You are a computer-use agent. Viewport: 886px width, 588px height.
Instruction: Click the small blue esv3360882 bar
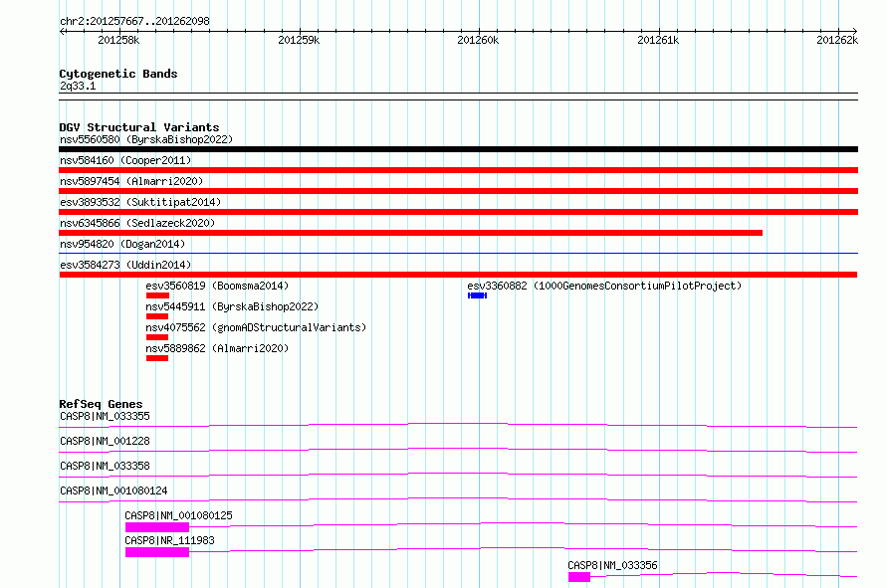tap(477, 295)
